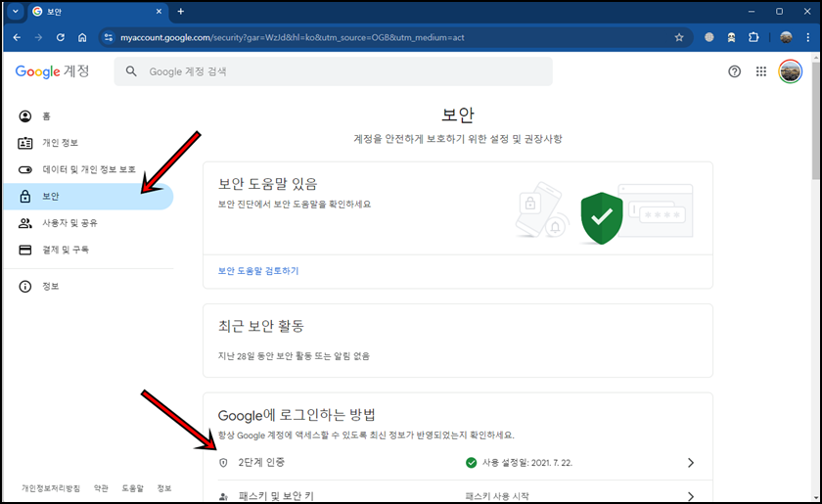
Task: Open the Chrome profile avatar in toolbar
Action: (x=786, y=38)
